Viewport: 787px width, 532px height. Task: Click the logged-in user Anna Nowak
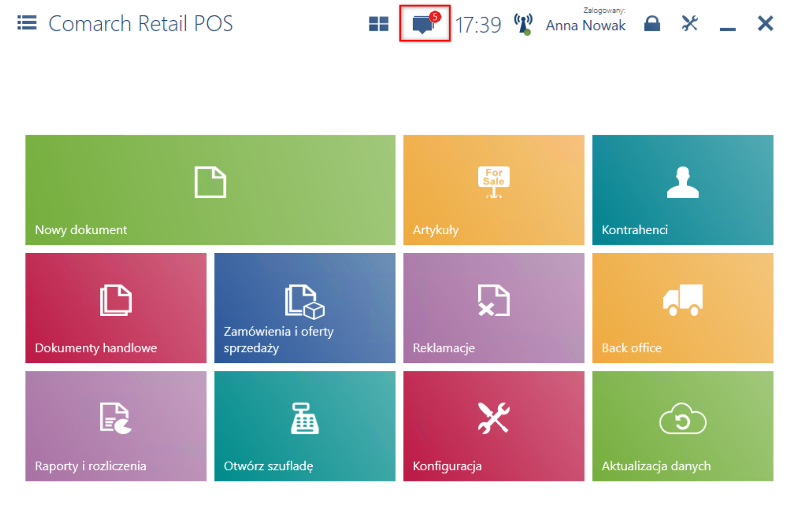[x=585, y=25]
